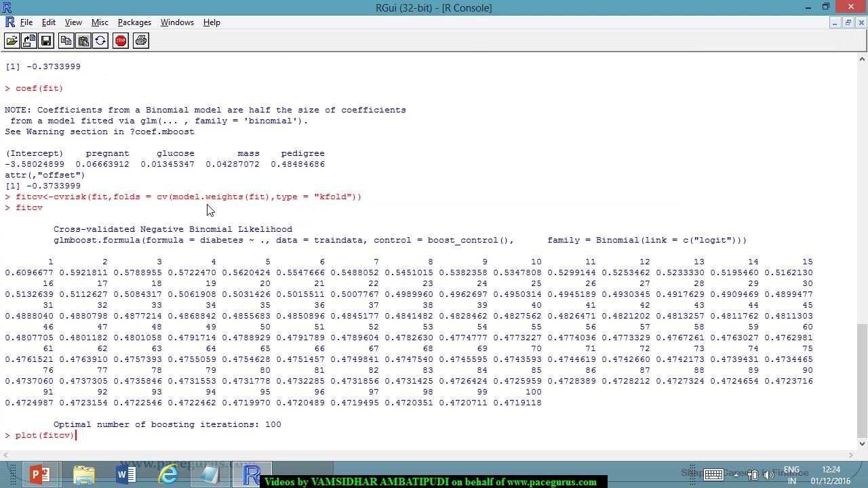Open Word from the taskbar
The image size is (868, 488).
[x=126, y=474]
